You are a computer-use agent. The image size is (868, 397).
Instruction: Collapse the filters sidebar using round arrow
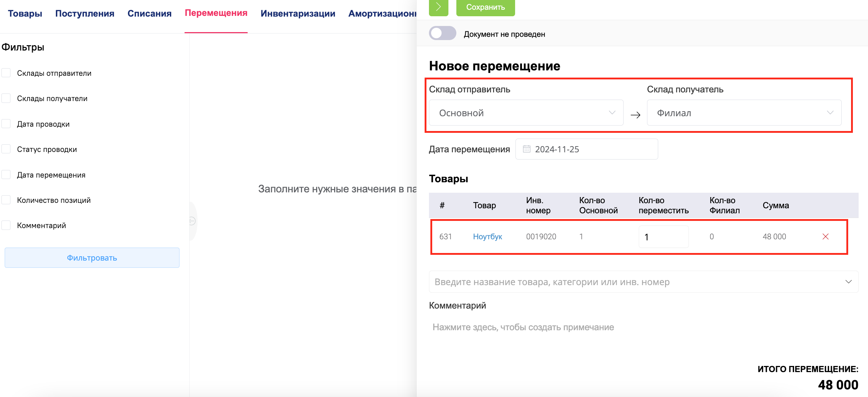192,221
